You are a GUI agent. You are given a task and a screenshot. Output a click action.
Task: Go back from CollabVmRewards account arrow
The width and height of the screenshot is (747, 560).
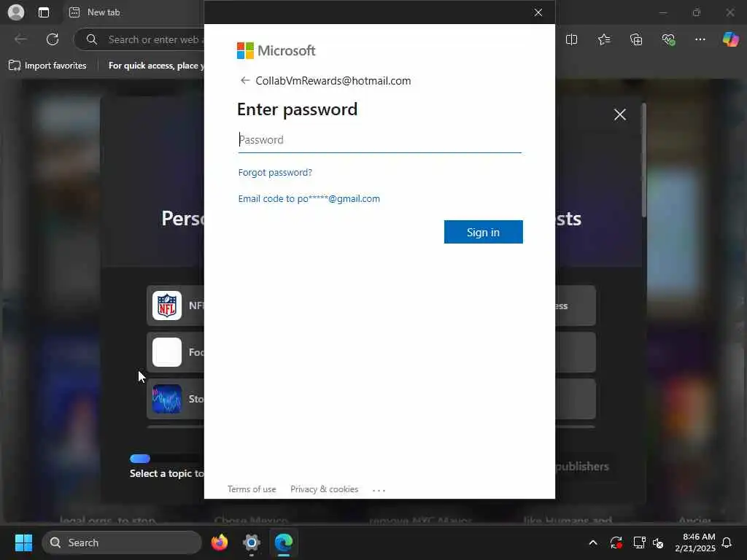tap(245, 80)
